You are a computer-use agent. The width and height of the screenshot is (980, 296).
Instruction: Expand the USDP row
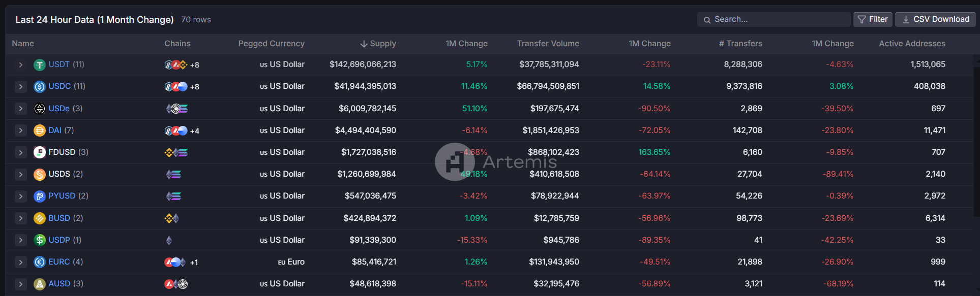click(20, 240)
